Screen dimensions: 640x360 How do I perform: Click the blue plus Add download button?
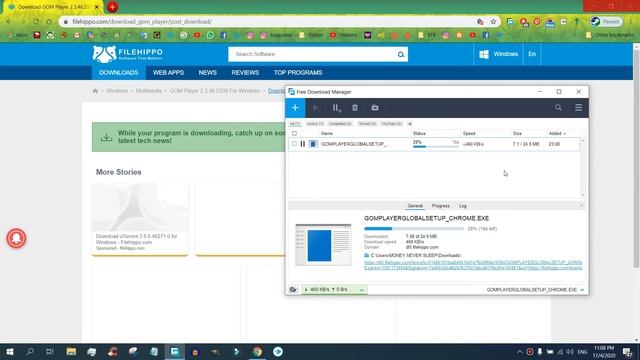tap(295, 108)
